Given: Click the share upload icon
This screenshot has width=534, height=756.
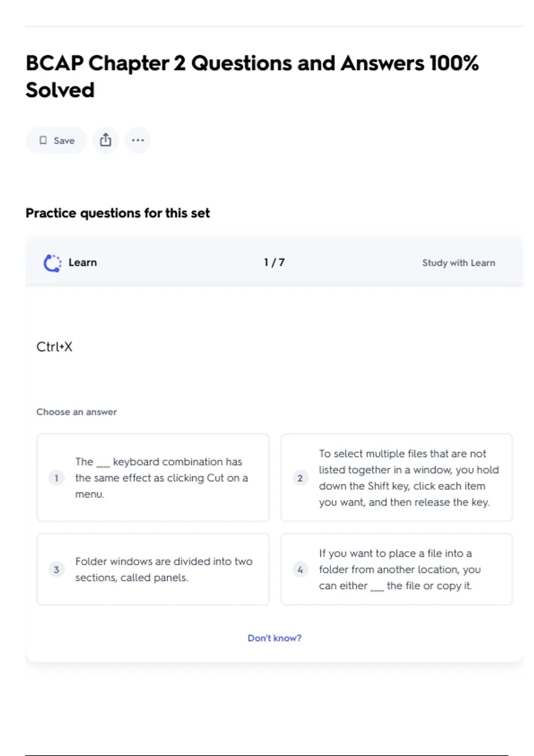Looking at the screenshot, I should tap(105, 140).
